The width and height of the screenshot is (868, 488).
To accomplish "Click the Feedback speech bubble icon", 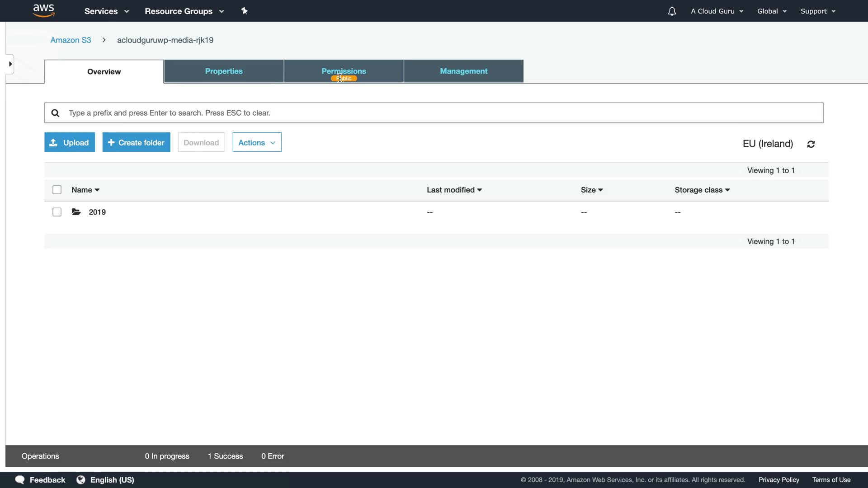I will (x=20, y=480).
